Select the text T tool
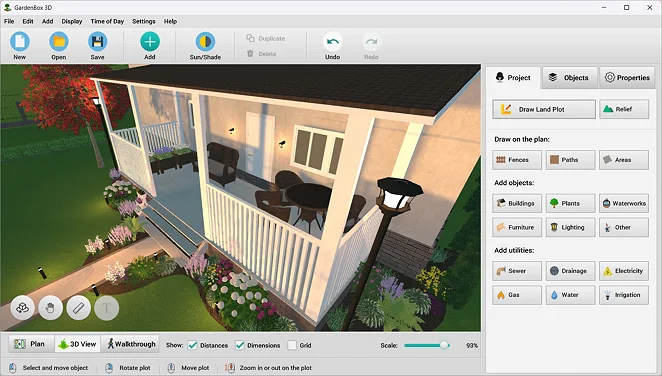The image size is (662, 376). tap(106, 308)
